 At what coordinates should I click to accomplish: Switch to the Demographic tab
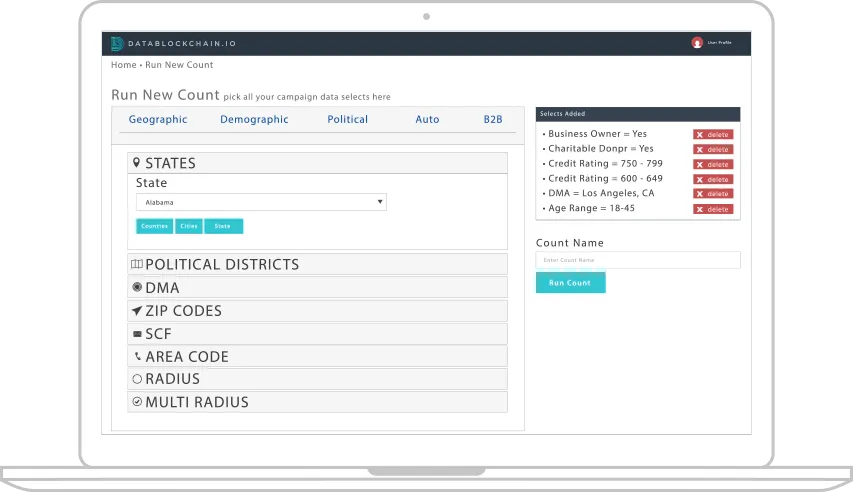click(254, 119)
